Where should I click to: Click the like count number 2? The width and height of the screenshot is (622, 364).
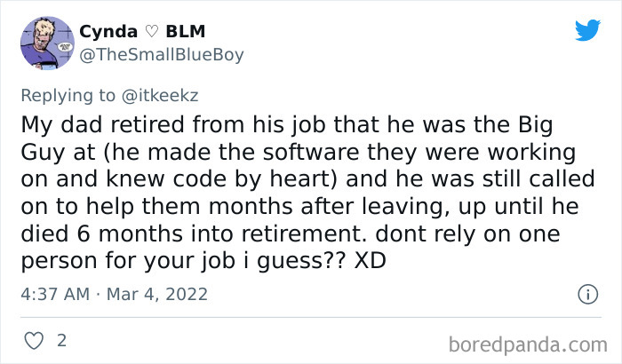tap(60, 340)
